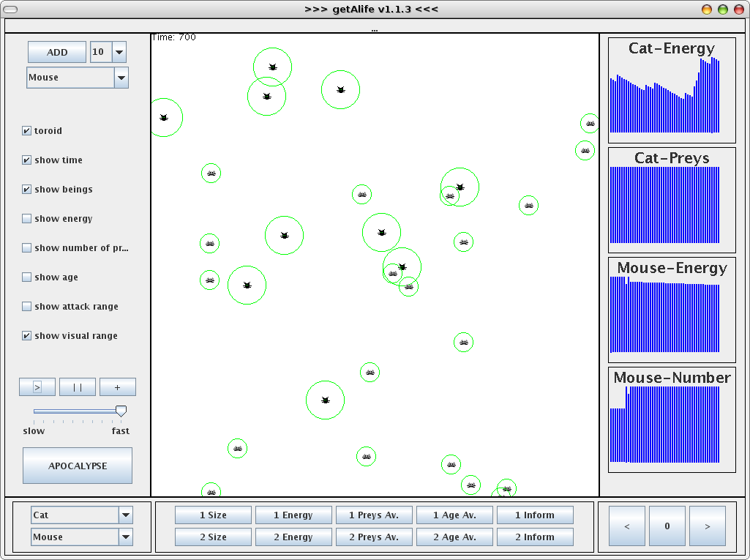Show 2 Preys Av. statistic
750x560 pixels.
pyautogui.click(x=374, y=537)
